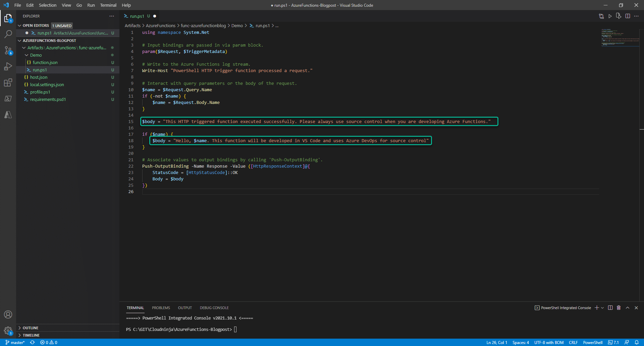This screenshot has width=644, height=346.
Task: Open errors and warnings count in status bar
Action: 49,342
